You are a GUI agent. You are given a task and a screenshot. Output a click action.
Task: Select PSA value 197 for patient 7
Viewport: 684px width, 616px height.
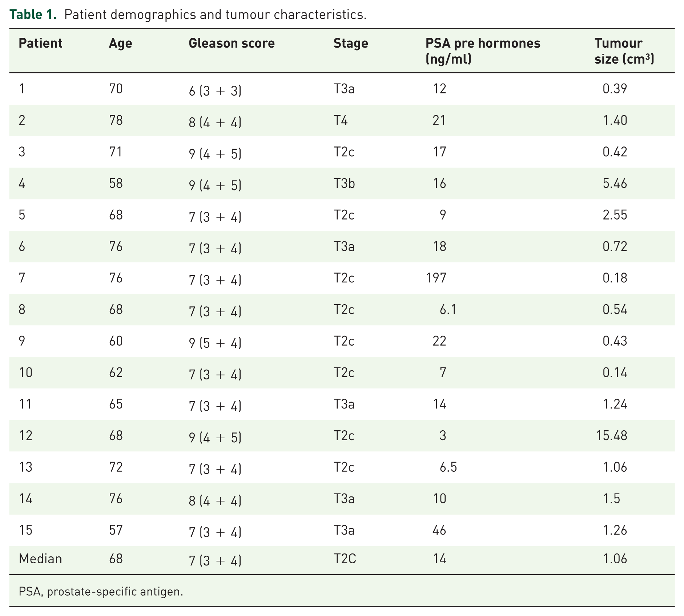436,278
